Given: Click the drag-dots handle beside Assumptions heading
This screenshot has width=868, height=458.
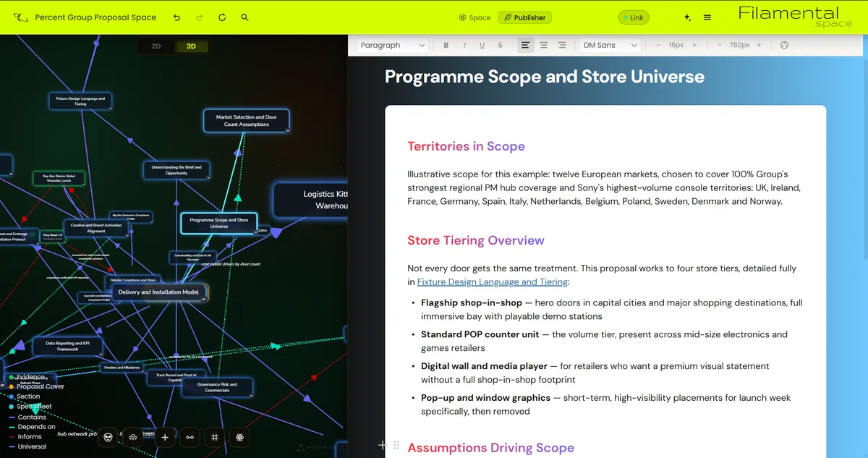Looking at the screenshot, I should (x=396, y=446).
